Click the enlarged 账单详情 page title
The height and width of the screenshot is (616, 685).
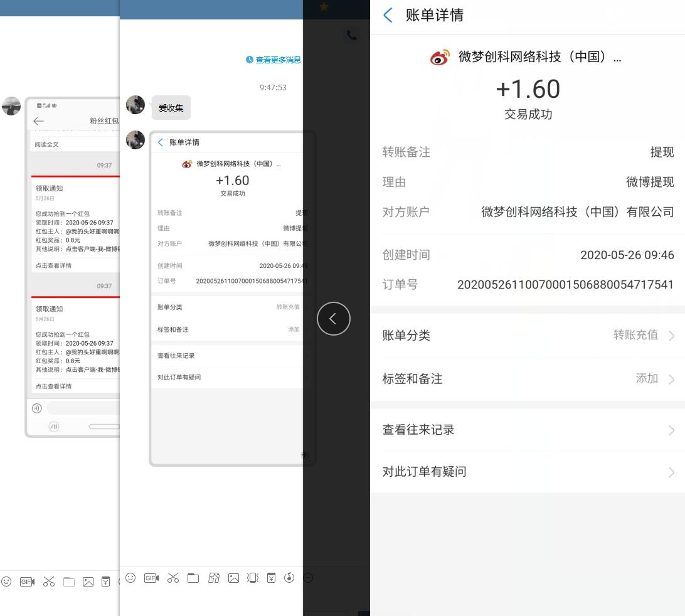point(434,15)
